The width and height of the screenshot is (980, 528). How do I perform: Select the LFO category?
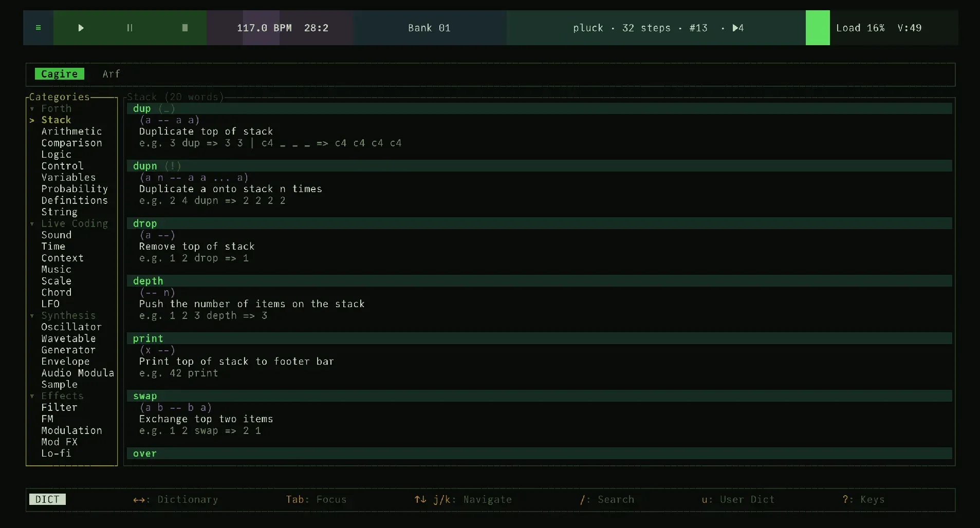[50, 304]
